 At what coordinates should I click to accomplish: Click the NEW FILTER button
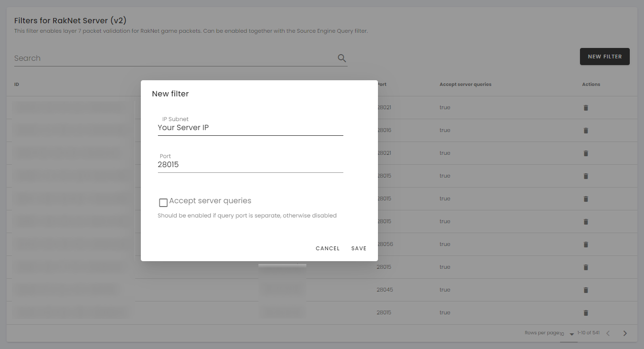coord(605,57)
